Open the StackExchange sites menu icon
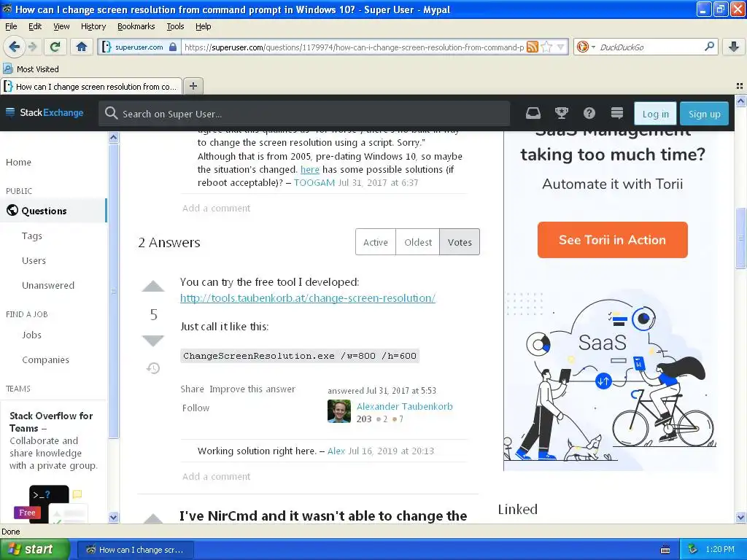The width and height of the screenshot is (747, 560). [10, 112]
